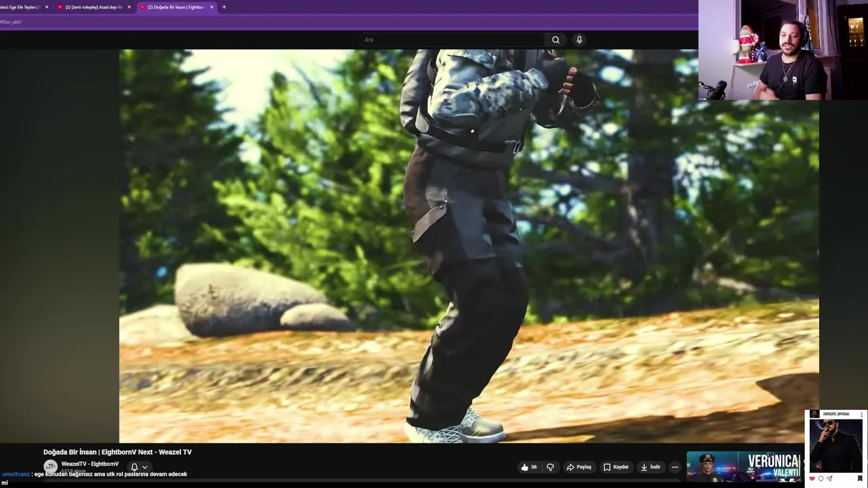Click the Instagram overlay profile avatar

[x=814, y=413]
